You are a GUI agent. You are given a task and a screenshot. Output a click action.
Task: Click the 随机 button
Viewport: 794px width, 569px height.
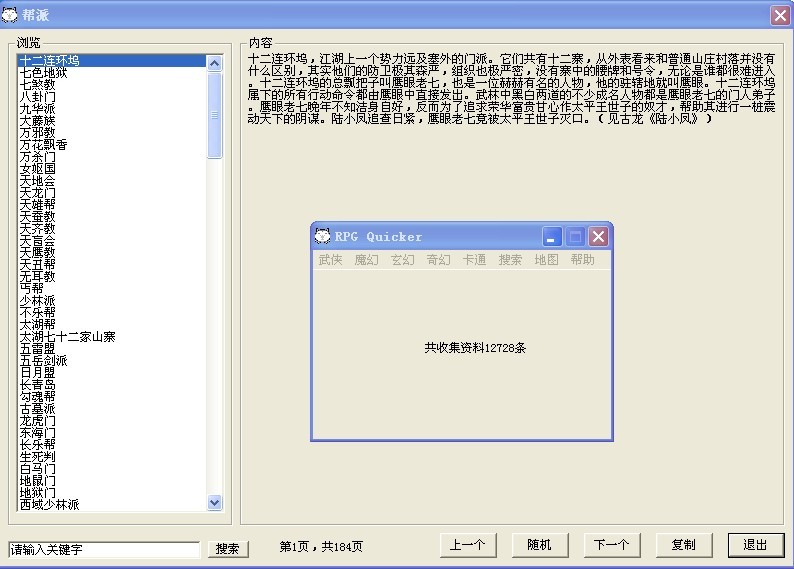(x=540, y=545)
